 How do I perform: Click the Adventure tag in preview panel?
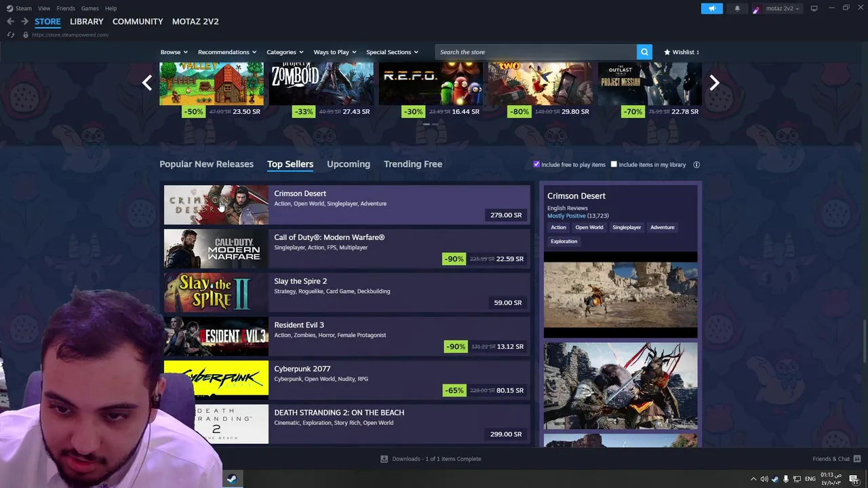[x=663, y=227]
